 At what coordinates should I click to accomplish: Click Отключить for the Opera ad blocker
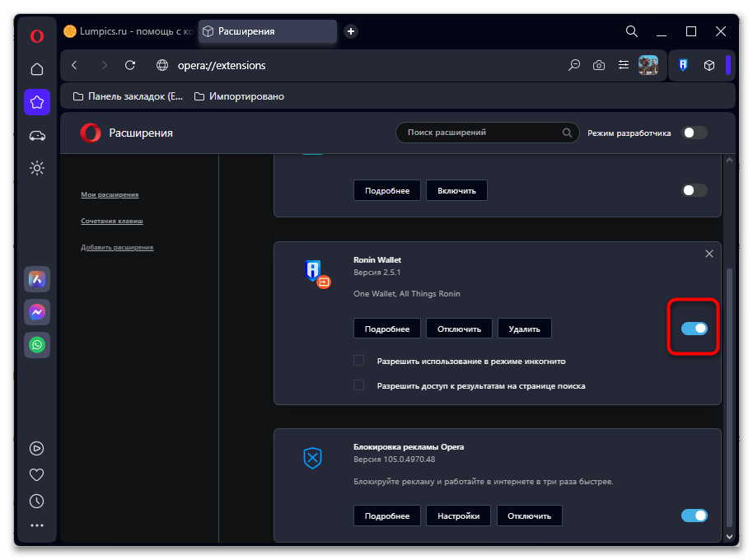point(529,516)
